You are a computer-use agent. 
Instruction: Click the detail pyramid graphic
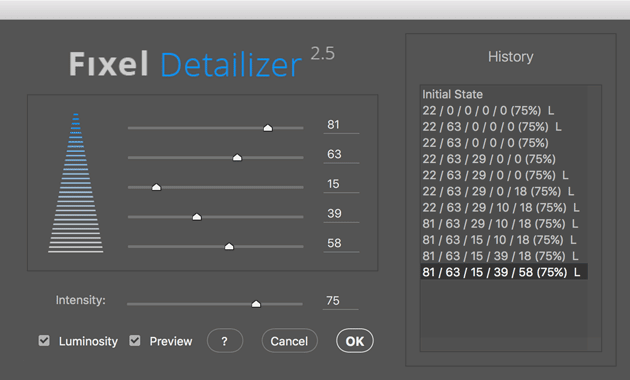click(76, 183)
